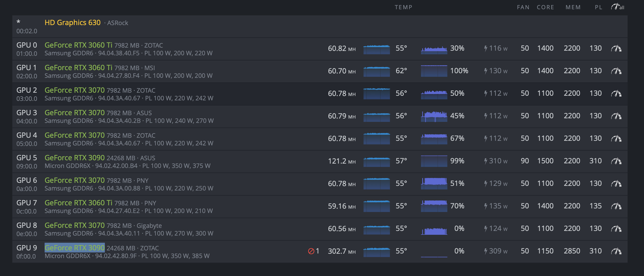Screen dimensions: 644x276
Task: Click the fan value 90 on GPU 5 row
Action: click(x=525, y=161)
